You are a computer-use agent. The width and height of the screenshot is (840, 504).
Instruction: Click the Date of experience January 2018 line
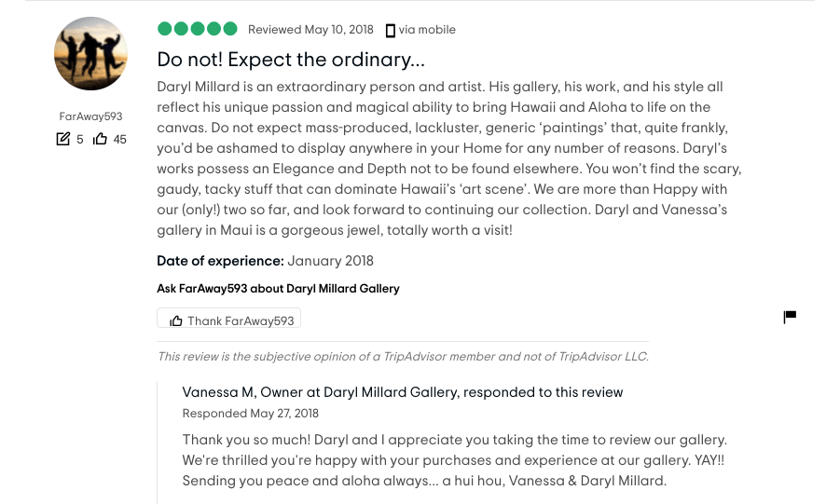(265, 261)
